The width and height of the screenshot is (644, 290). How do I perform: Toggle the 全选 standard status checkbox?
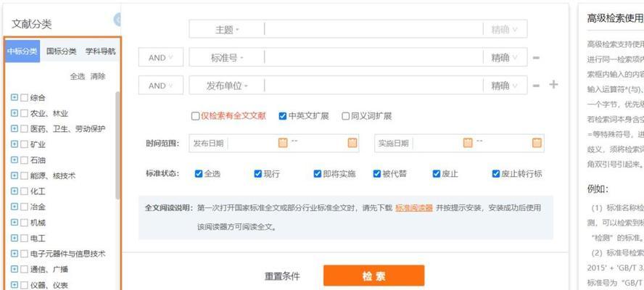pos(199,174)
